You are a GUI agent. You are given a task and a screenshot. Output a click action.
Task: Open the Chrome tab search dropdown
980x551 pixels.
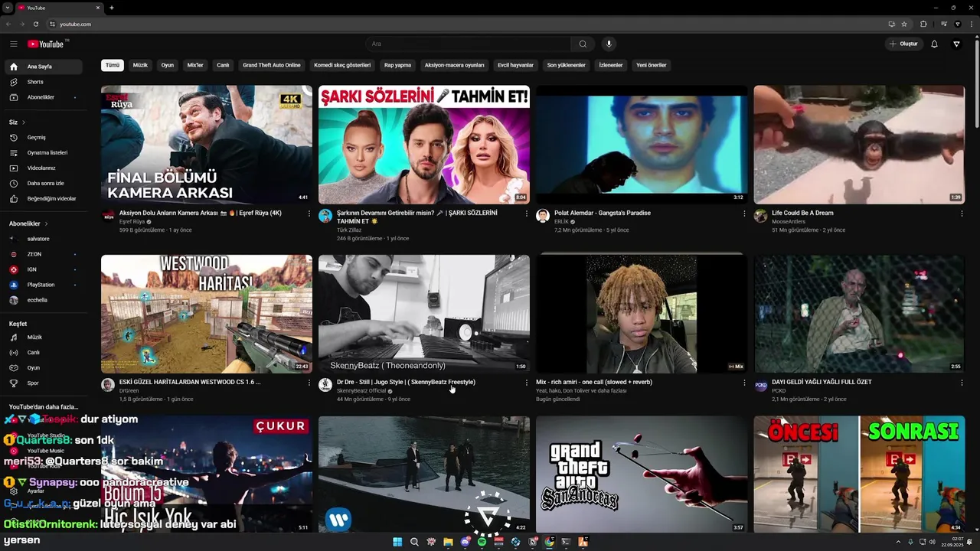[8, 8]
